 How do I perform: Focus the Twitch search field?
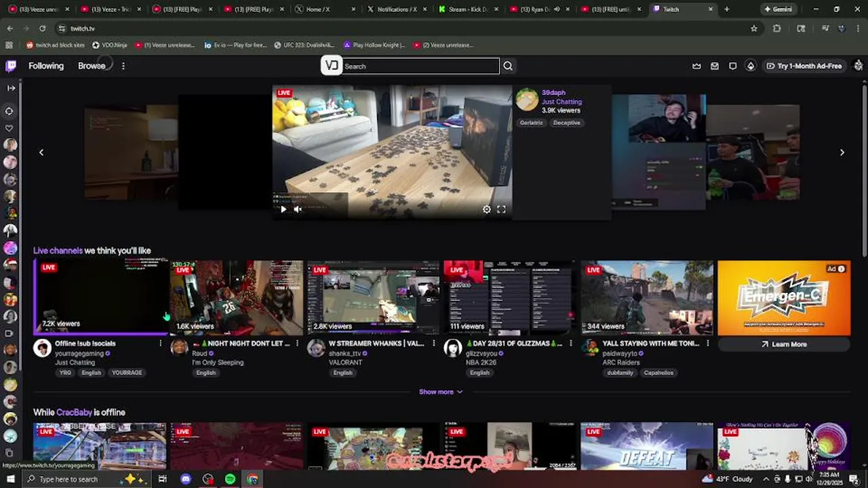tap(421, 66)
